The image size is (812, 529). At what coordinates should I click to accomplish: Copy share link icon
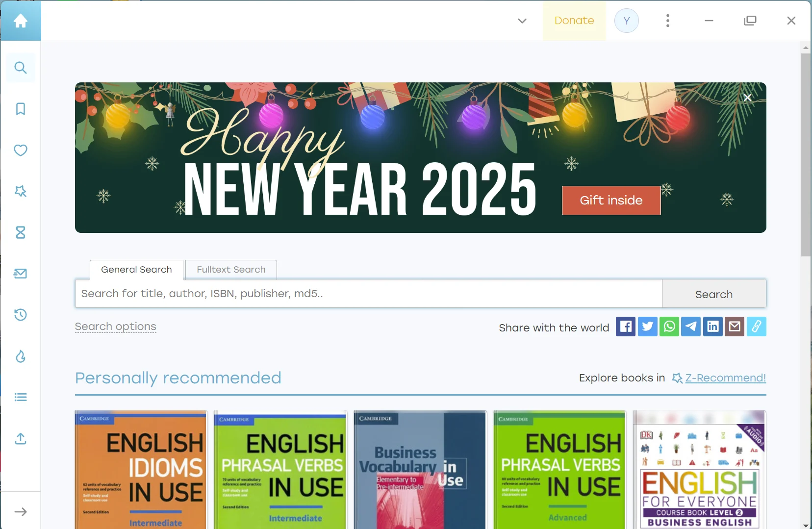click(x=757, y=327)
